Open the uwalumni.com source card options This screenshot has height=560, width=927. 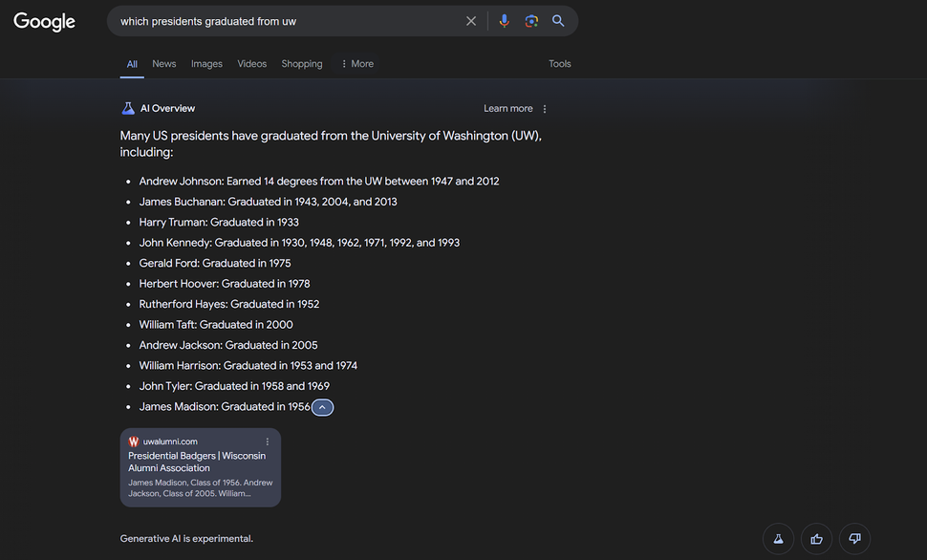click(268, 442)
